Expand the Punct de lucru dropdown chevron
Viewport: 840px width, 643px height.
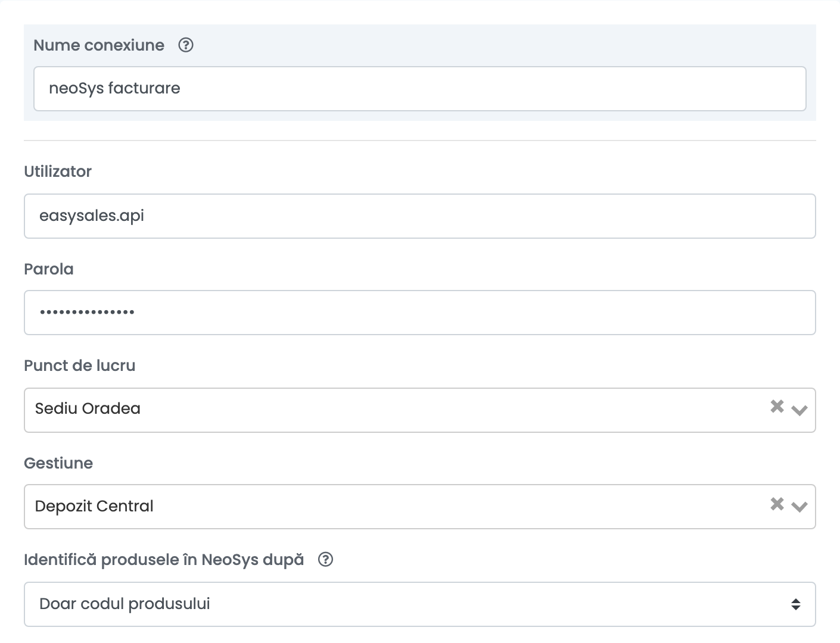[x=799, y=410]
